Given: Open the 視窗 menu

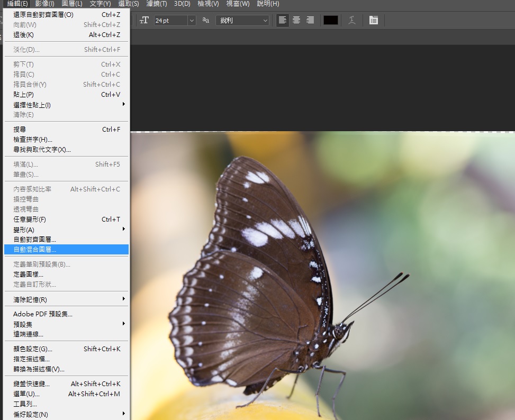Looking at the screenshot, I should [x=238, y=4].
